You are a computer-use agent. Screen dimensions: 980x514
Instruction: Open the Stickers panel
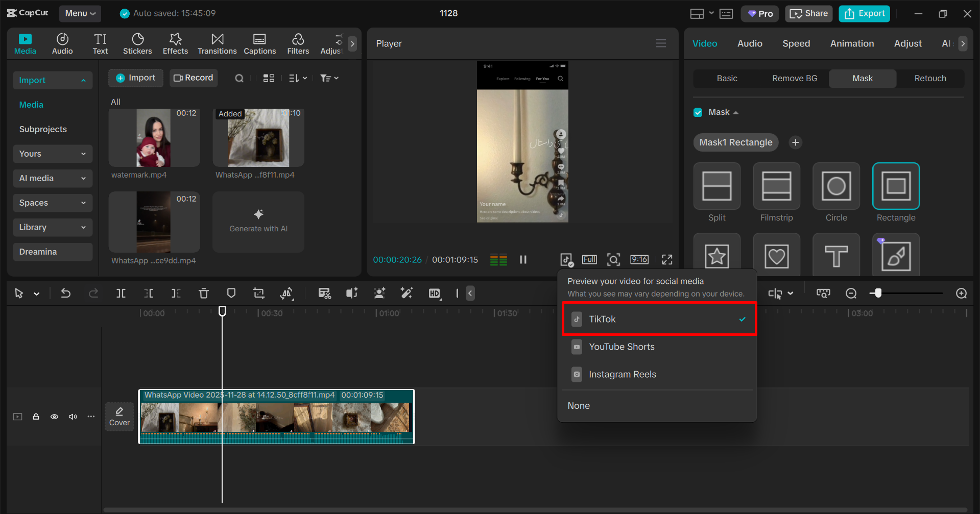point(137,43)
